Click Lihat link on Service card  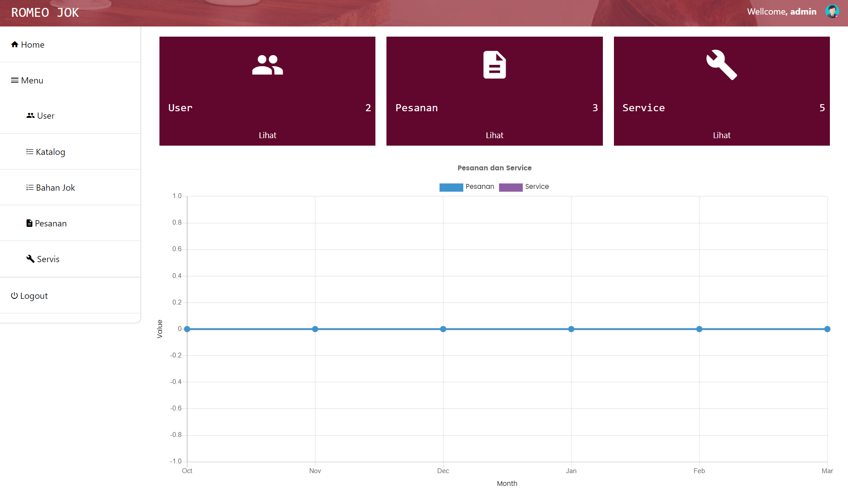721,135
